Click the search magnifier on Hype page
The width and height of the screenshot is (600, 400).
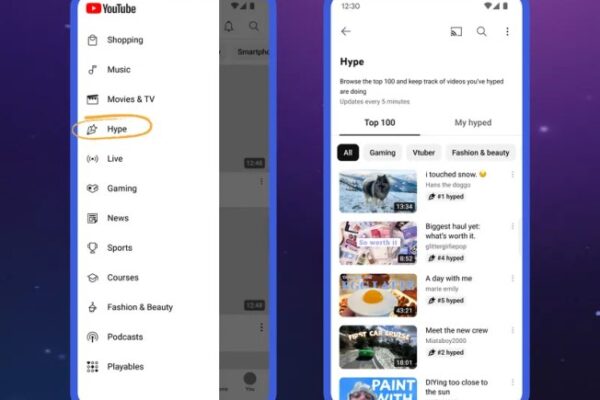point(481,31)
